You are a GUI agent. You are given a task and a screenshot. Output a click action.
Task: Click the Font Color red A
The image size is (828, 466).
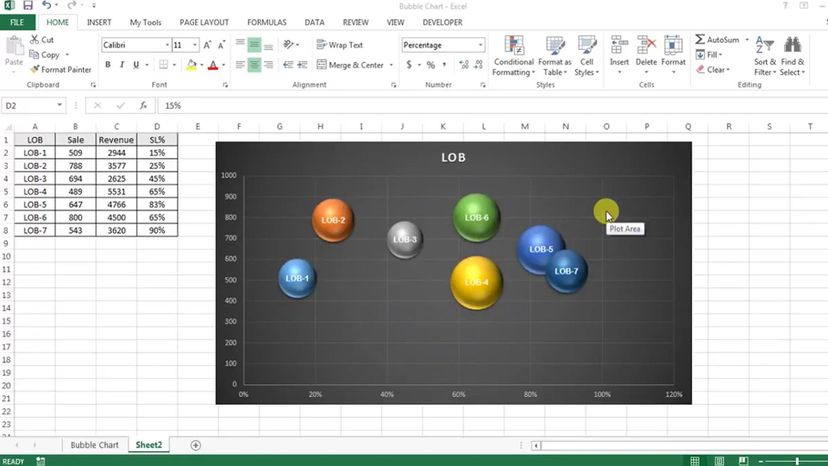(x=213, y=65)
